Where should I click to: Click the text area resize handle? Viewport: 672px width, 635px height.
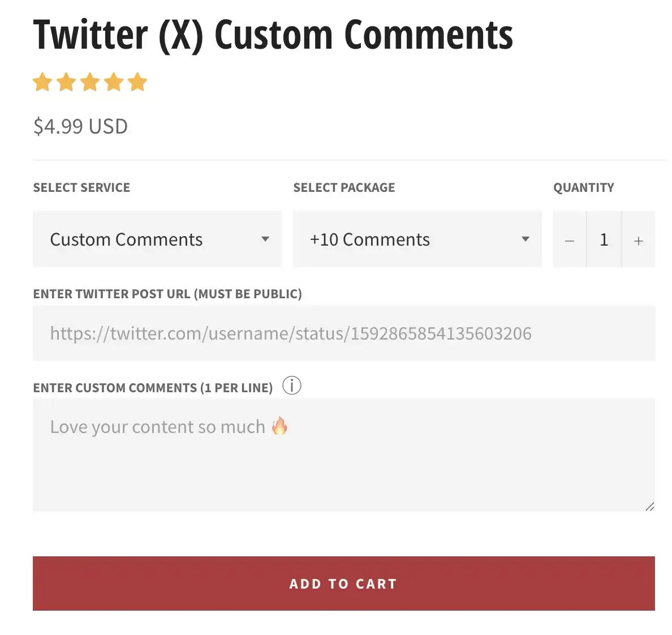coord(650,507)
